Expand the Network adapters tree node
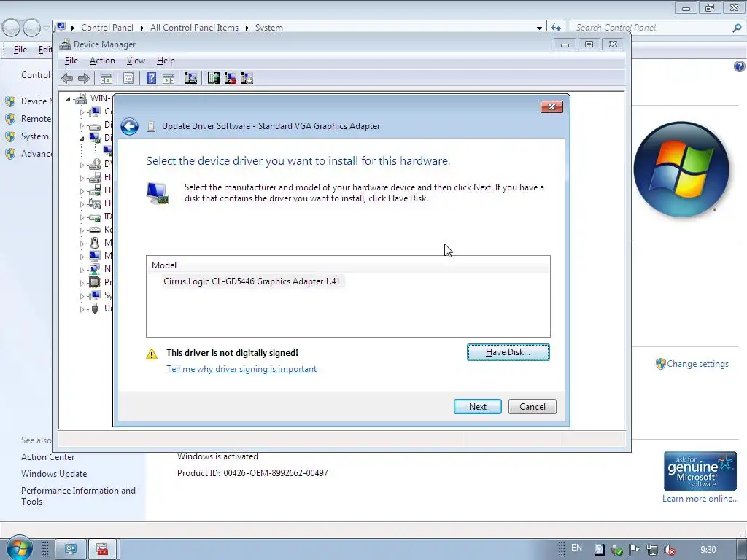The height and width of the screenshot is (560, 747). click(82, 270)
